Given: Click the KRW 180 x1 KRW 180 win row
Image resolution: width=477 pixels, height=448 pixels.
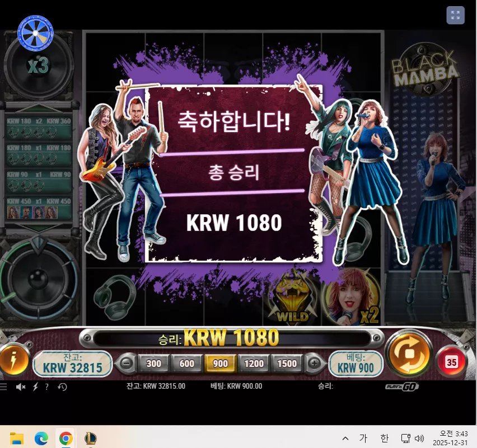Looking at the screenshot, I should pos(39,154).
